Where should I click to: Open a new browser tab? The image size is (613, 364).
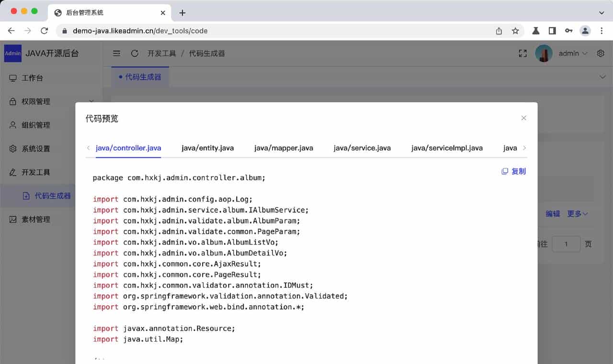point(182,13)
